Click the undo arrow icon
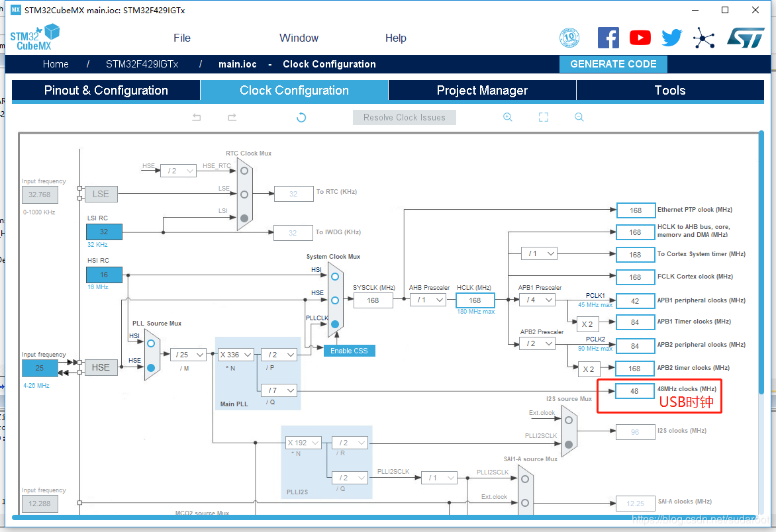 [197, 117]
